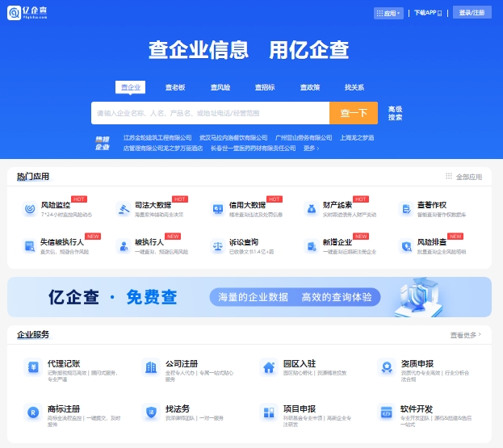The width and height of the screenshot is (503, 448).
Task: Open the 全部应用 link
Action: pos(468,177)
